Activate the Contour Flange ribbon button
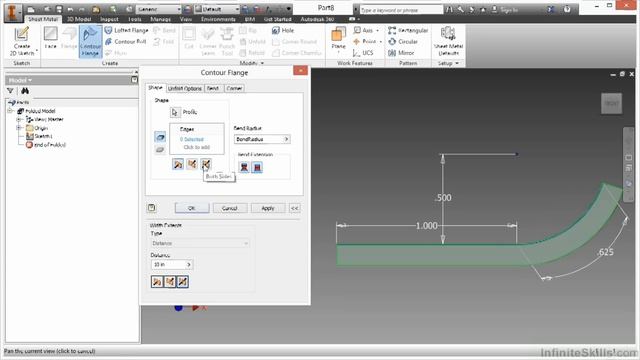The width and height of the screenshot is (640, 360). coord(90,41)
